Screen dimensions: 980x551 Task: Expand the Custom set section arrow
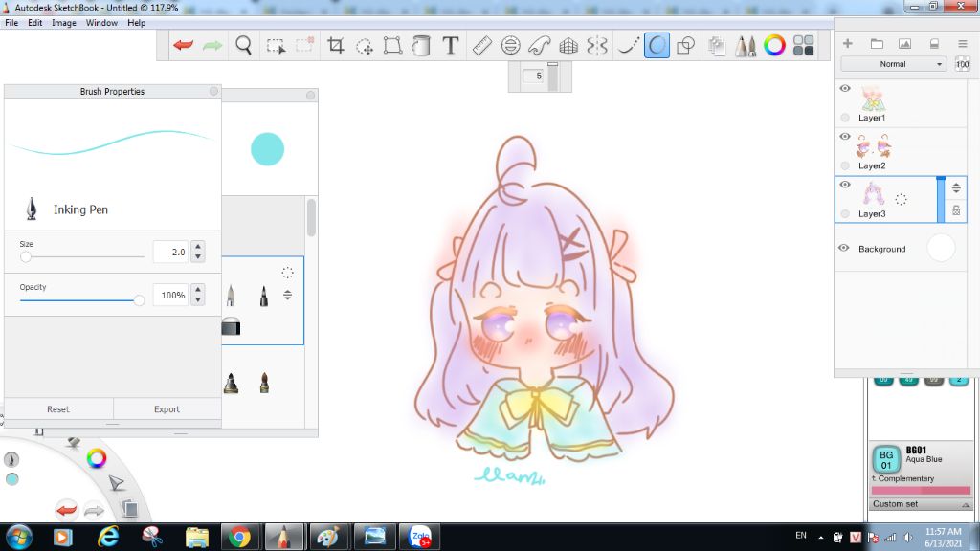point(966,505)
